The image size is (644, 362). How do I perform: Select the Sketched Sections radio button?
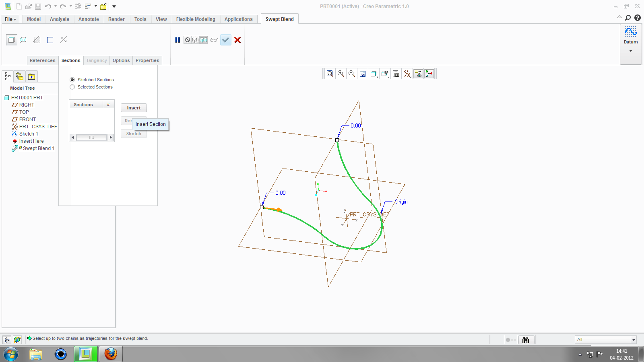72,80
